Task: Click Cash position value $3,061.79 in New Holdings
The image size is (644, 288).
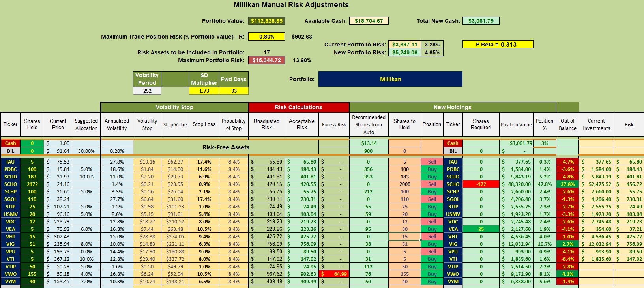Action: [x=517, y=143]
